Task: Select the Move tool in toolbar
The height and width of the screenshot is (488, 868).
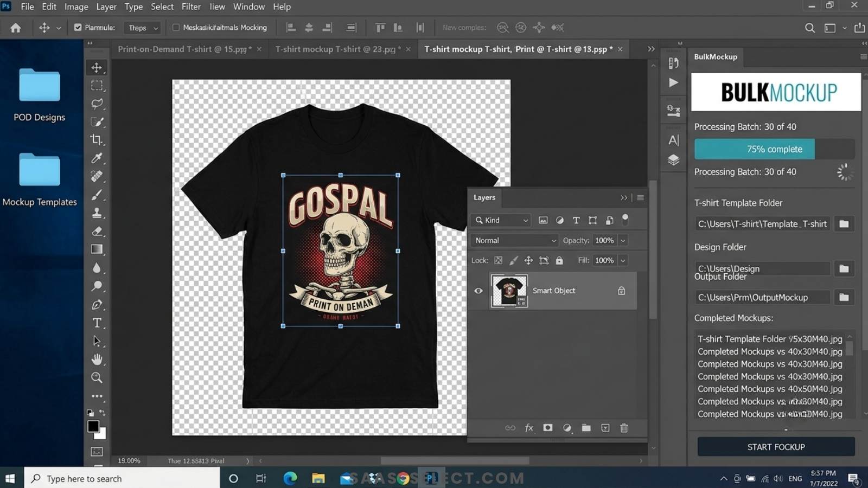Action: pyautogui.click(x=97, y=68)
